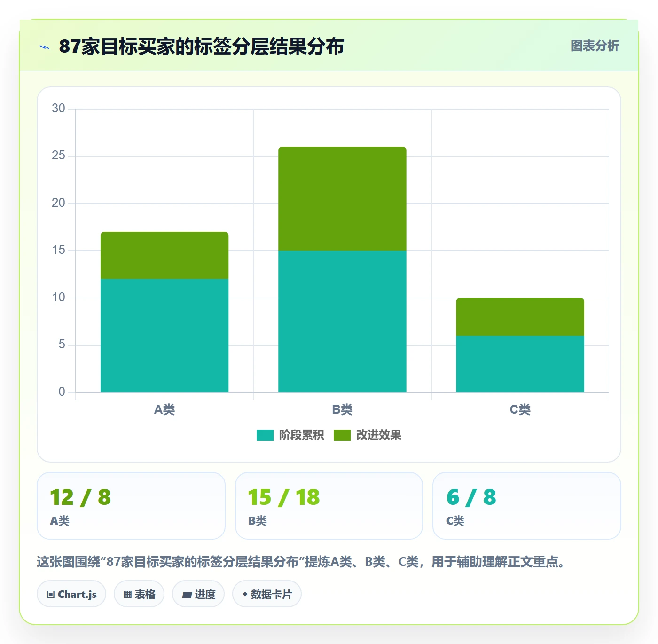Click the bar icon in the 进度 tag

[187, 595]
